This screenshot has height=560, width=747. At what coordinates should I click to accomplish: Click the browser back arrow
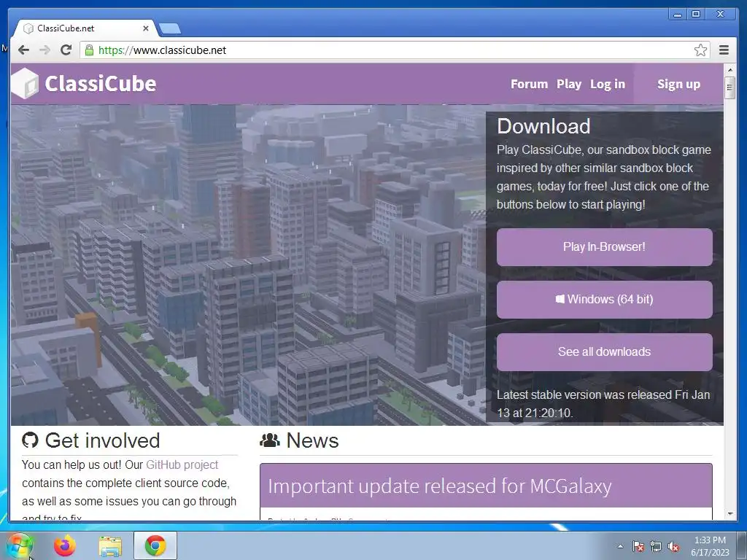coord(23,50)
